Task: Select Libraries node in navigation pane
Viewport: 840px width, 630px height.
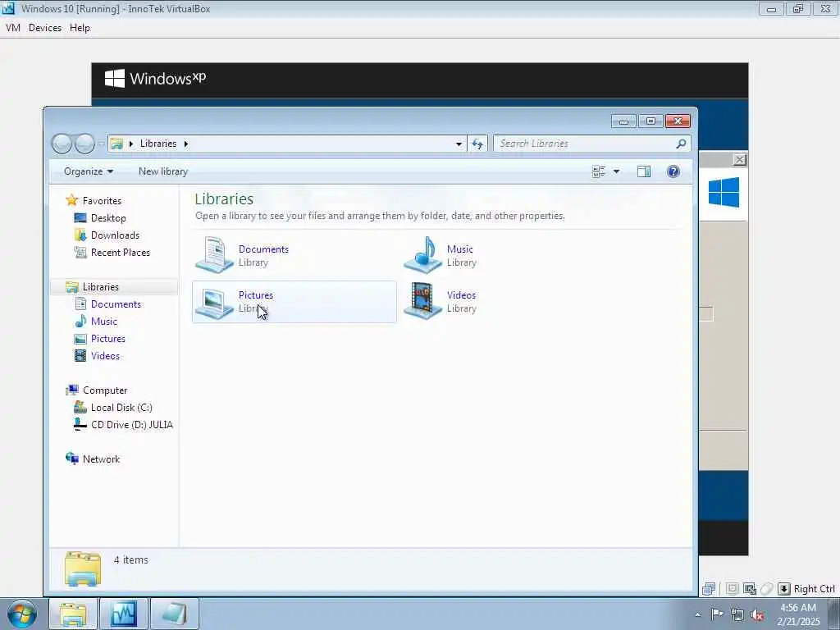Action: click(x=100, y=287)
